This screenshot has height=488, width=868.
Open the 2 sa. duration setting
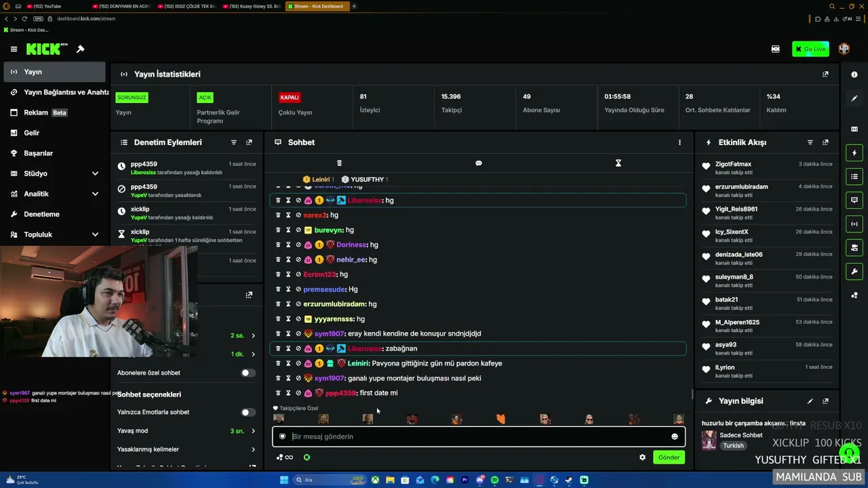coord(243,335)
